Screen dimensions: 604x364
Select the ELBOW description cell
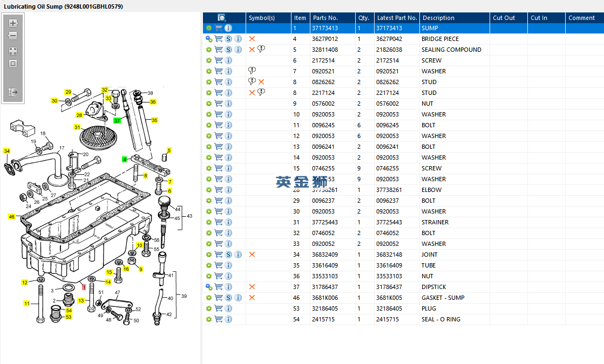454,190
